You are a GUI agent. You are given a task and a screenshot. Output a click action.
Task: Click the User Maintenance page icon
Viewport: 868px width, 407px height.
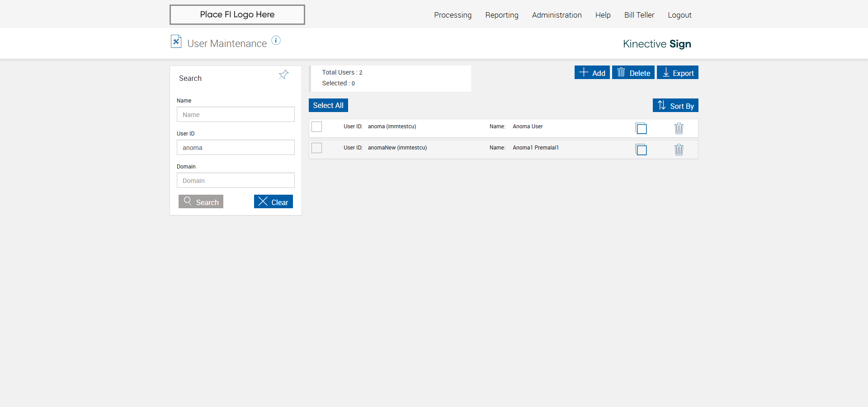tap(176, 42)
